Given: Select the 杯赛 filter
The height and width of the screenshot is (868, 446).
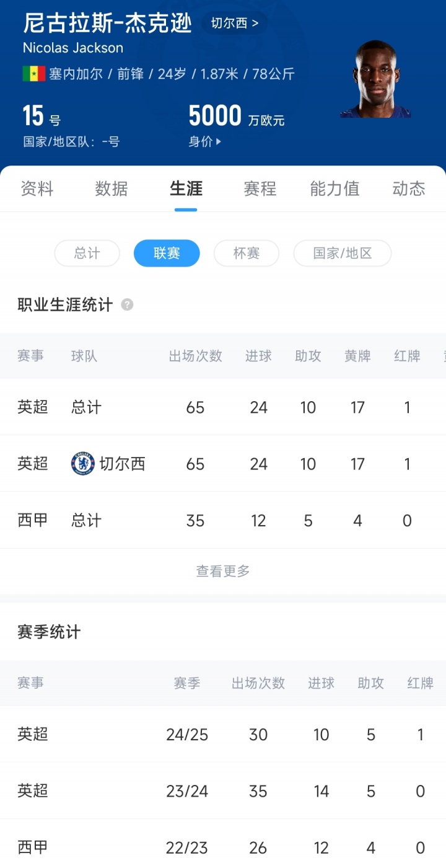Looking at the screenshot, I should coord(246,253).
